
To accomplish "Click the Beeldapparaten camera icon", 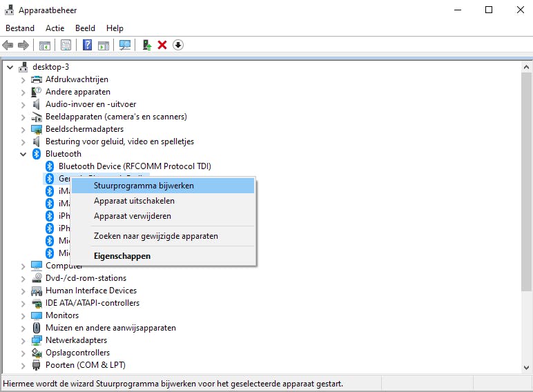I will [x=37, y=117].
